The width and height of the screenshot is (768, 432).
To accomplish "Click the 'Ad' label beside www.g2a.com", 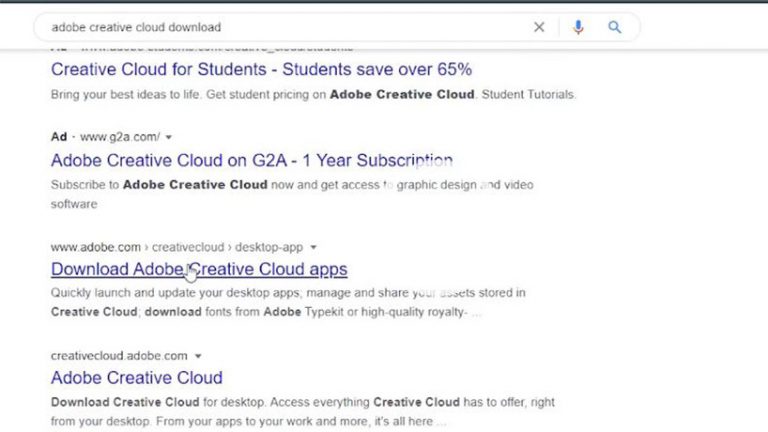I will 59,137.
